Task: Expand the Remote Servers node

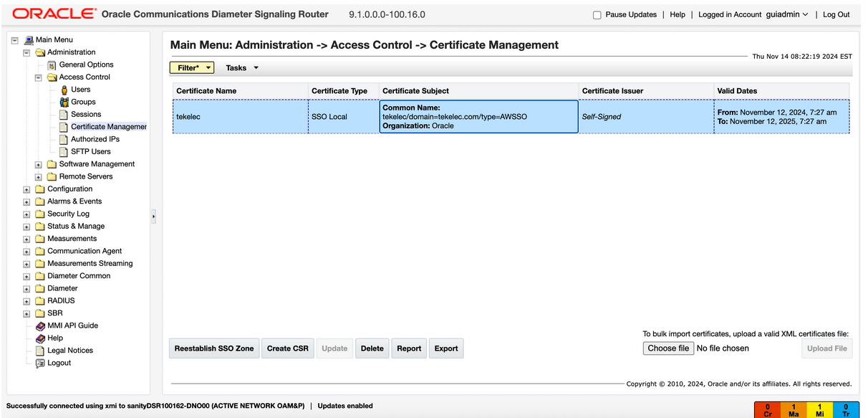Action: (39, 177)
